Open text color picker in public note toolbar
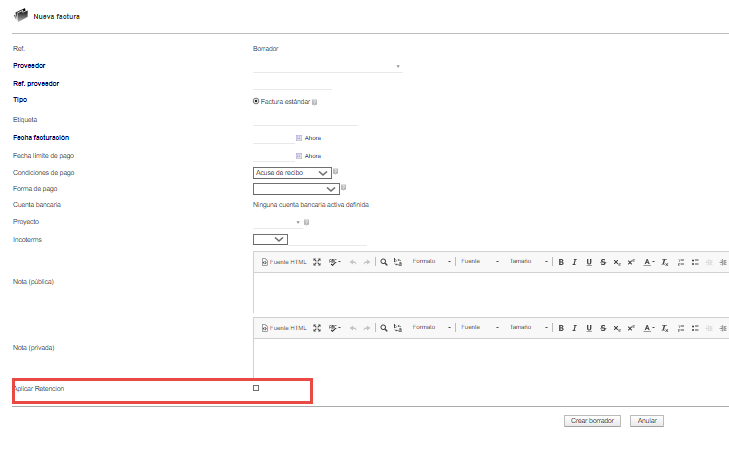 649,262
